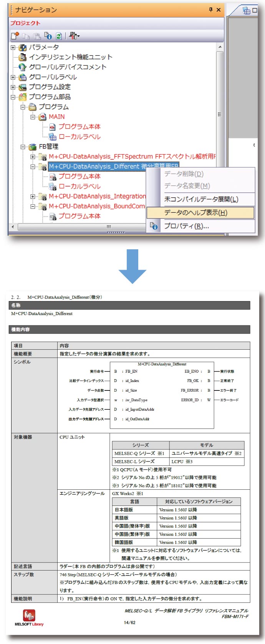
Task: Click the プログラム folder icon
Action: pyautogui.click(x=33, y=107)
